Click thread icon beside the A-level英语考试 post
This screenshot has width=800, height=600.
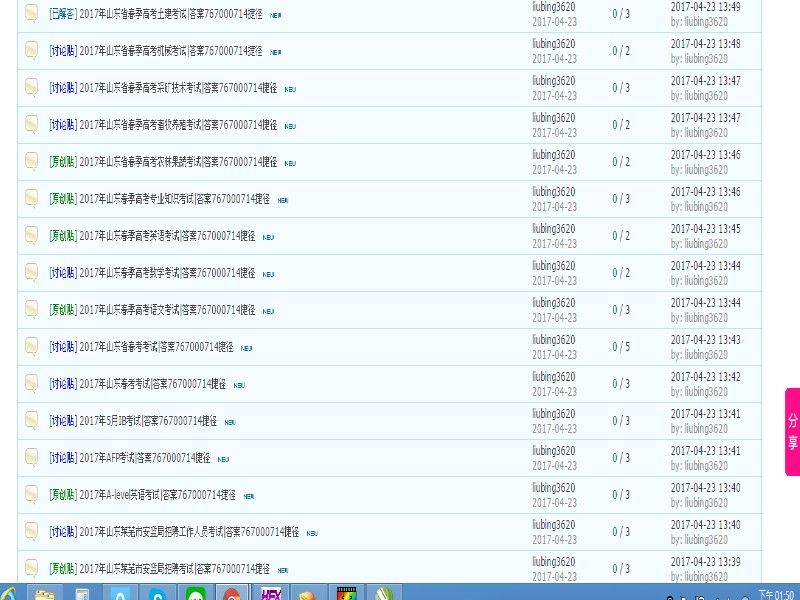[32, 494]
